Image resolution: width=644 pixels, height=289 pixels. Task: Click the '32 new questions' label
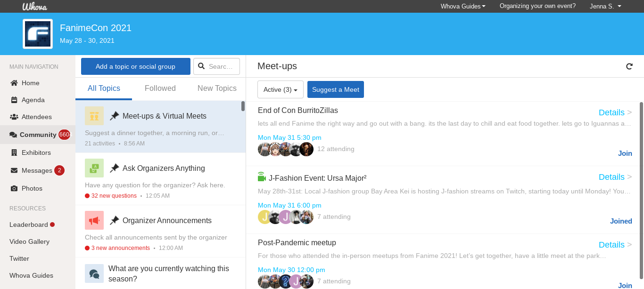coord(114,196)
